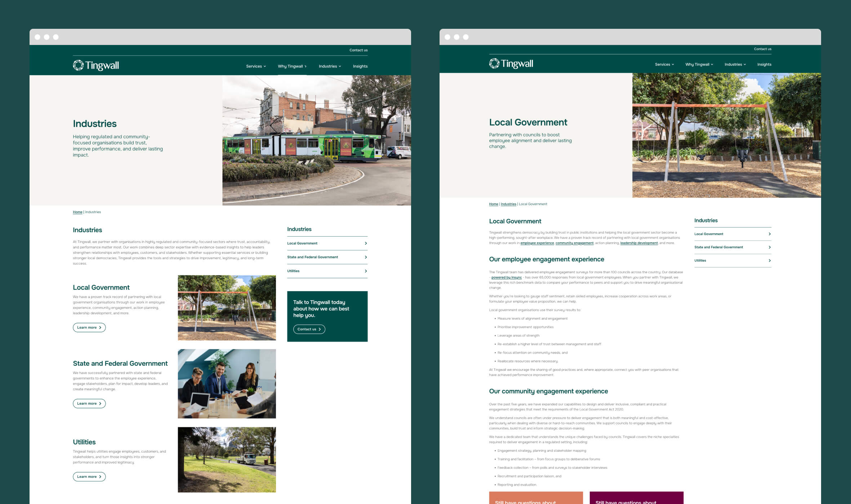The image size is (851, 504).
Task: Click the chevron beside Local Government sidebar item
Action: 366,243
